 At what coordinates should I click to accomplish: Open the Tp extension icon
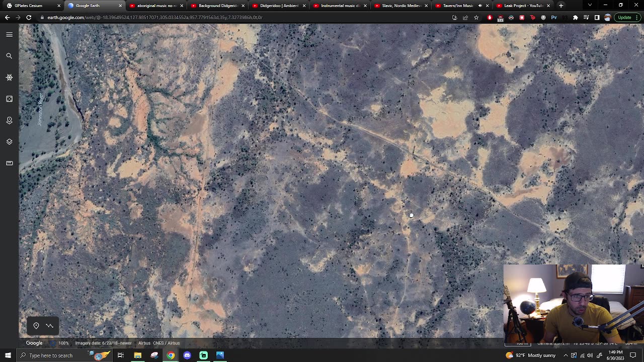tap(533, 18)
